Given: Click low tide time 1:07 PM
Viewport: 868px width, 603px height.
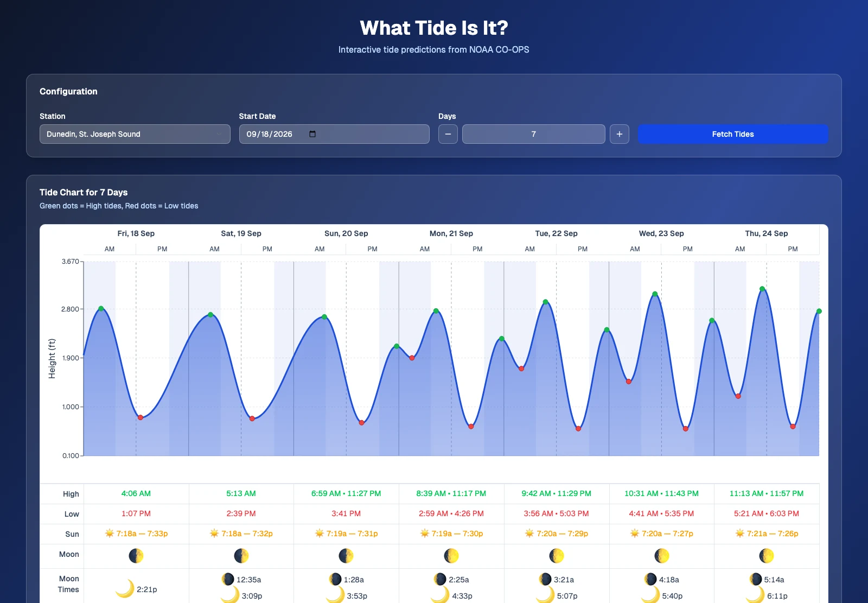Looking at the screenshot, I should coord(136,513).
